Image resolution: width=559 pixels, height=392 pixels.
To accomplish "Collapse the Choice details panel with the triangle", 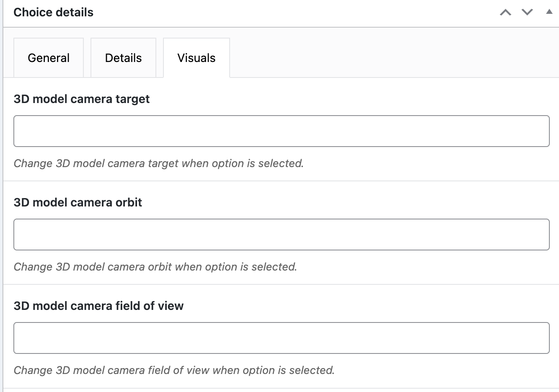I will click(549, 12).
